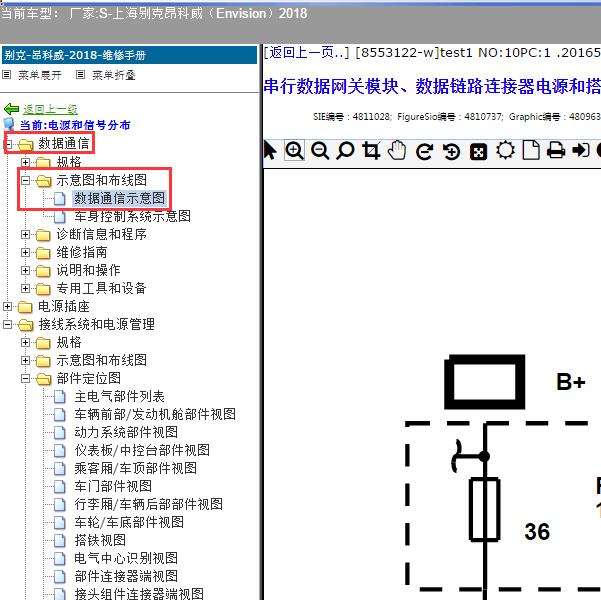Open 车辆前部/发动机舱部件视图
This screenshot has height=600, width=601.
155,414
